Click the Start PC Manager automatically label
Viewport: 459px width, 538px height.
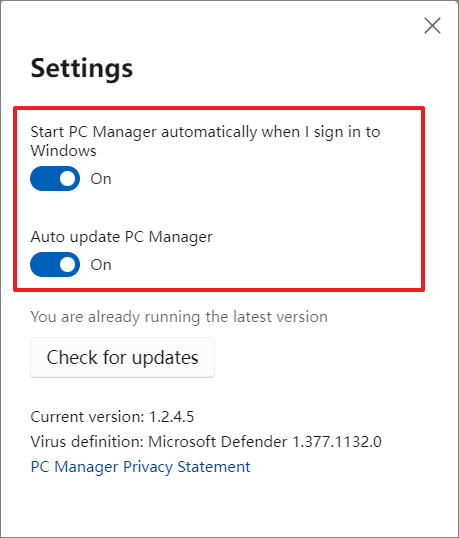(205, 141)
